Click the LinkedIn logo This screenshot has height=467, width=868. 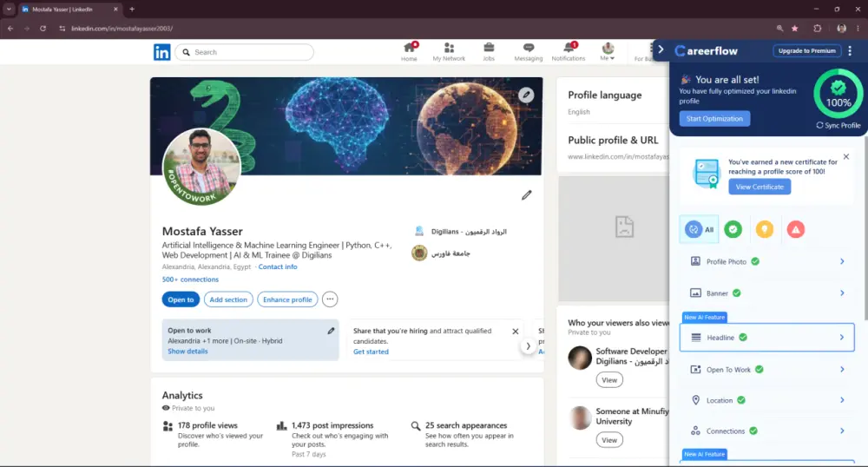[162, 52]
